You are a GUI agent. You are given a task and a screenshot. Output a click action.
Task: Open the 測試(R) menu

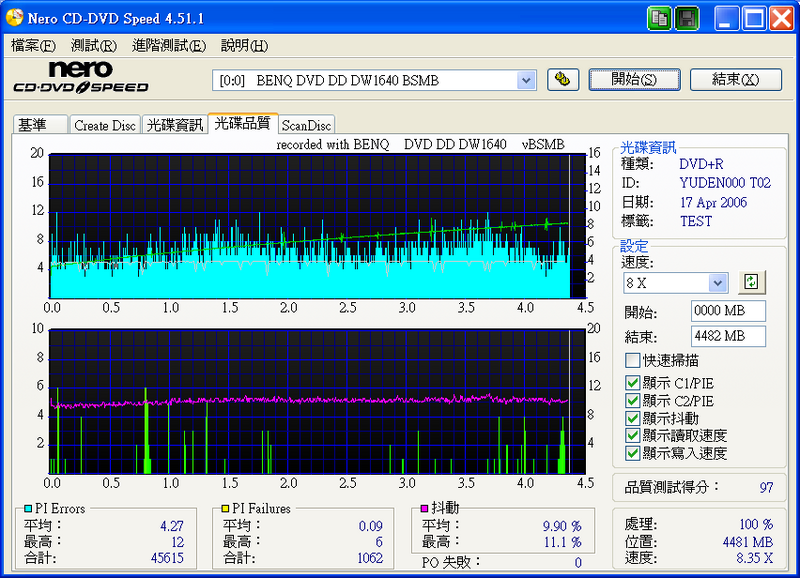pyautogui.click(x=94, y=46)
